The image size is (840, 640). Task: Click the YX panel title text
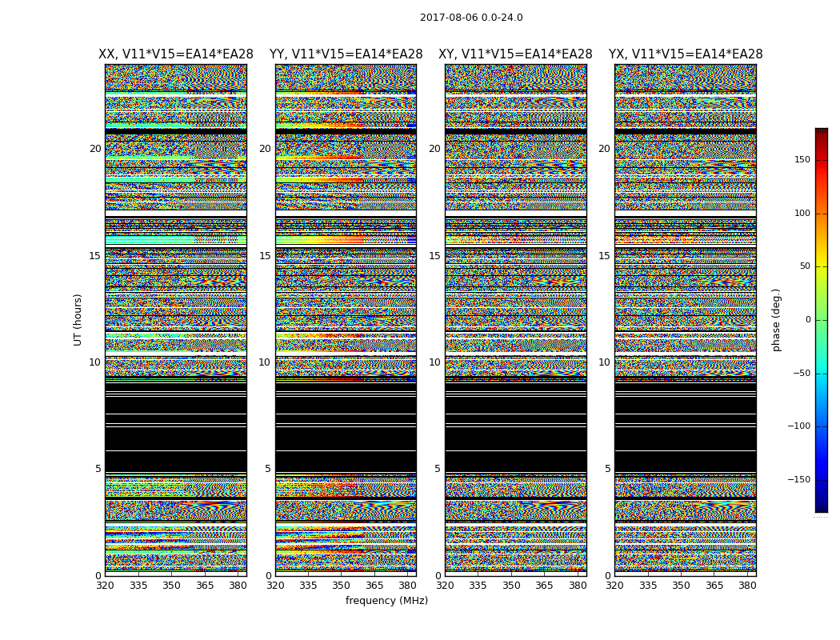point(686,54)
